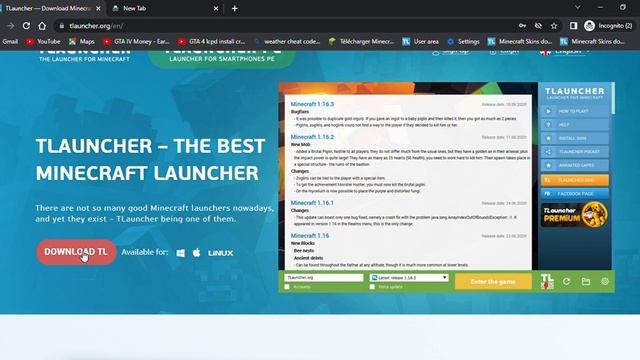Click the TLauncher Premium banner
The image size is (640, 360).
[575, 215]
